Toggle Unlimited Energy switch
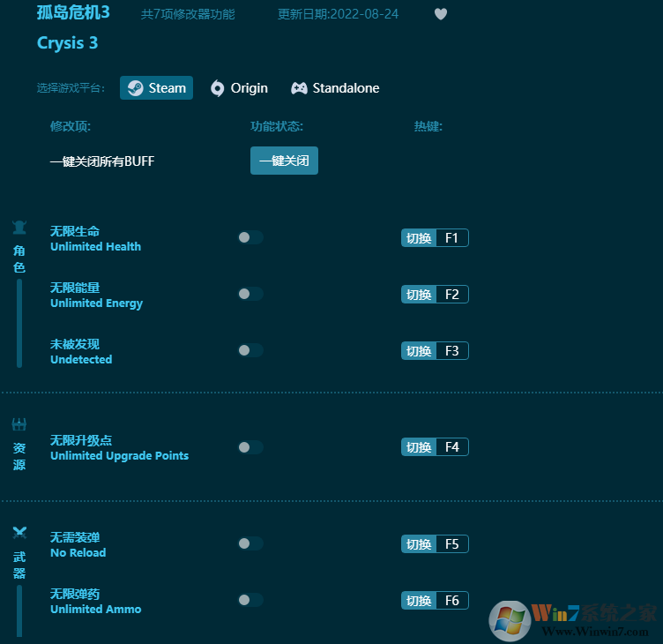 point(250,294)
